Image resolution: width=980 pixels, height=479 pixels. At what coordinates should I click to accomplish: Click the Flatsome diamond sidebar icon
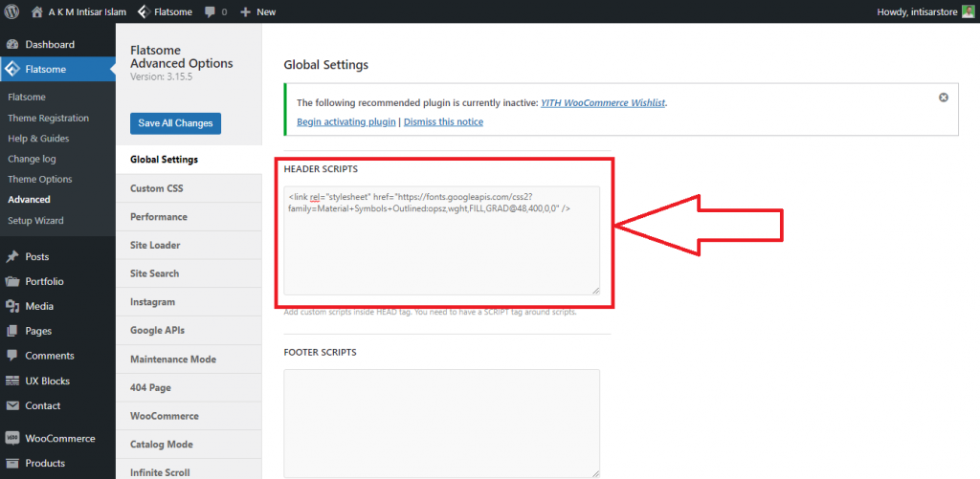coord(12,70)
